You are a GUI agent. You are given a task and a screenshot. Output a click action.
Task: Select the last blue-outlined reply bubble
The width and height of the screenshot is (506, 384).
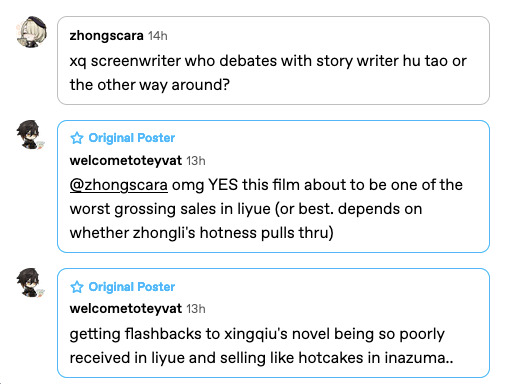point(273,323)
